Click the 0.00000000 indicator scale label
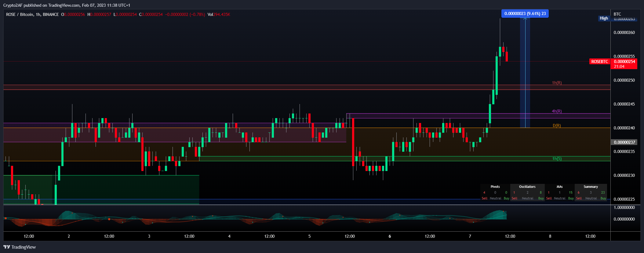The height and width of the screenshot is (253, 644). 624,219
